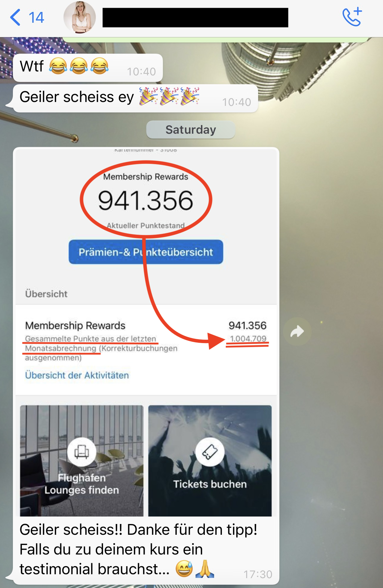This screenshot has height=588, width=383.
Task: Tap the Übersicht section heading
Action: tap(46, 294)
